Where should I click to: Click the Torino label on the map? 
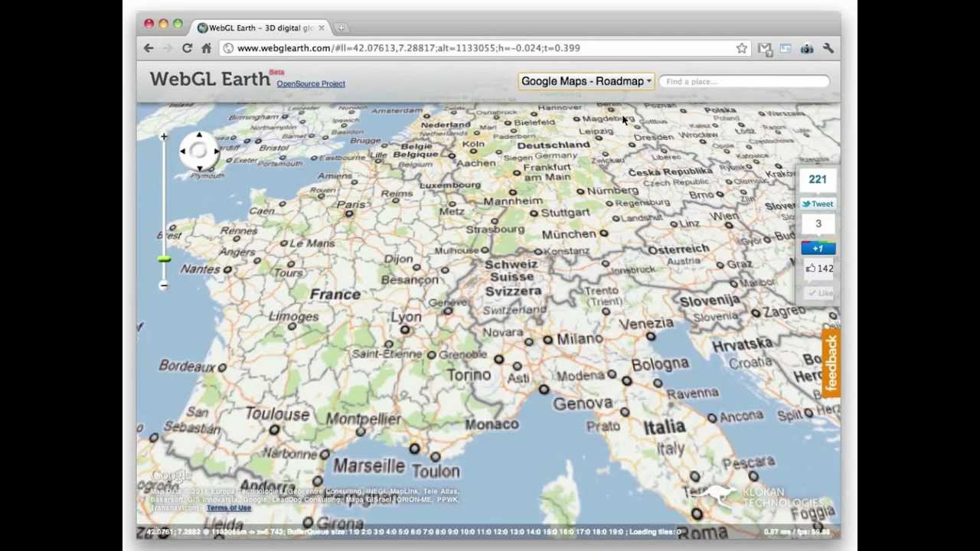469,375
